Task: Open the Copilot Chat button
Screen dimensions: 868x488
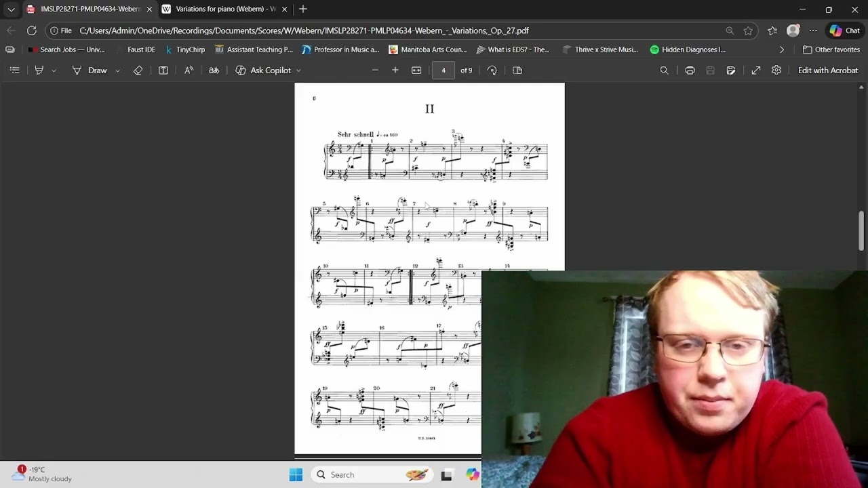Action: click(844, 30)
